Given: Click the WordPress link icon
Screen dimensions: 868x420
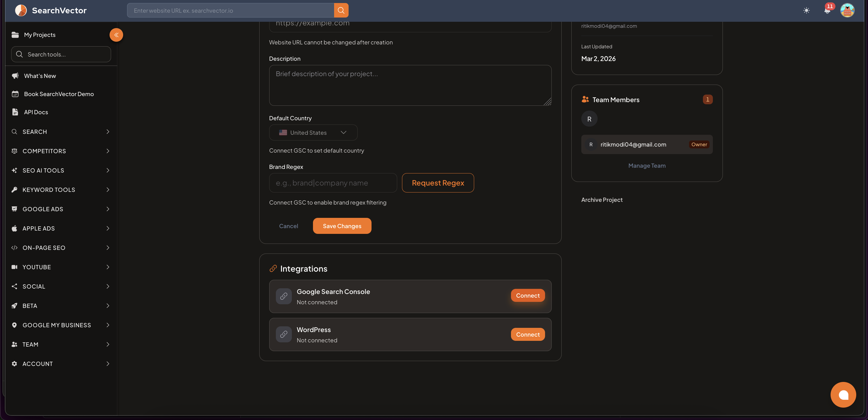Looking at the screenshot, I should [x=284, y=334].
